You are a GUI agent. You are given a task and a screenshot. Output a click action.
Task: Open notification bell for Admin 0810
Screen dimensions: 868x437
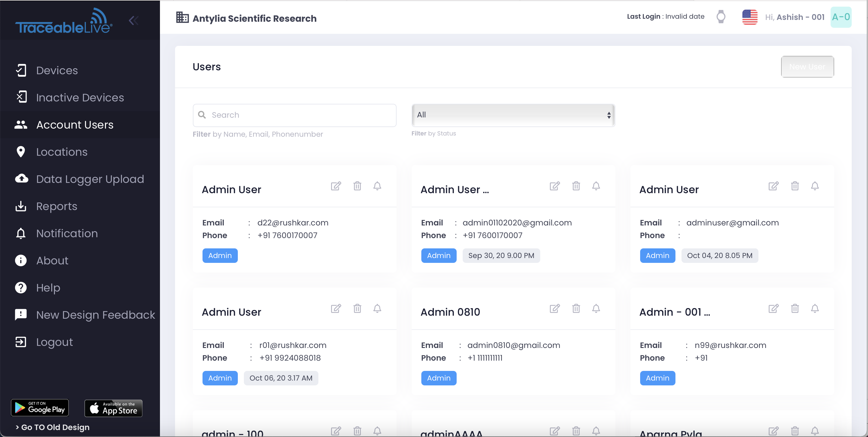tap(596, 309)
